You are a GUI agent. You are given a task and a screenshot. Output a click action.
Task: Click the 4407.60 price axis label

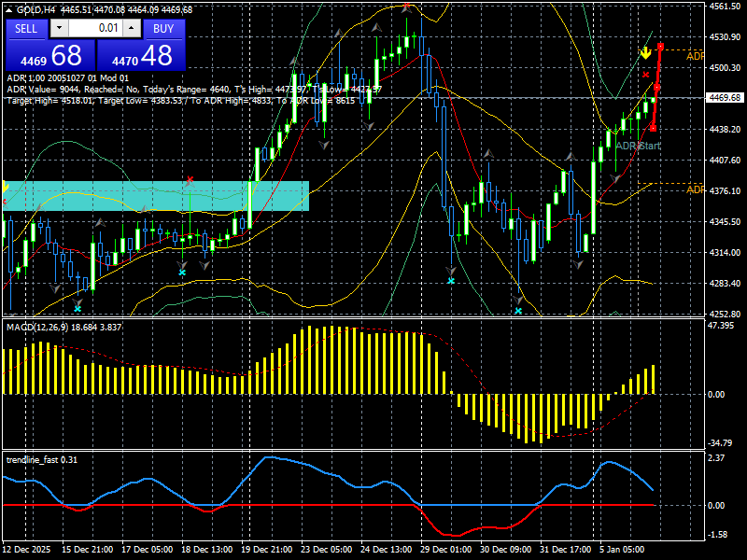pos(725,160)
